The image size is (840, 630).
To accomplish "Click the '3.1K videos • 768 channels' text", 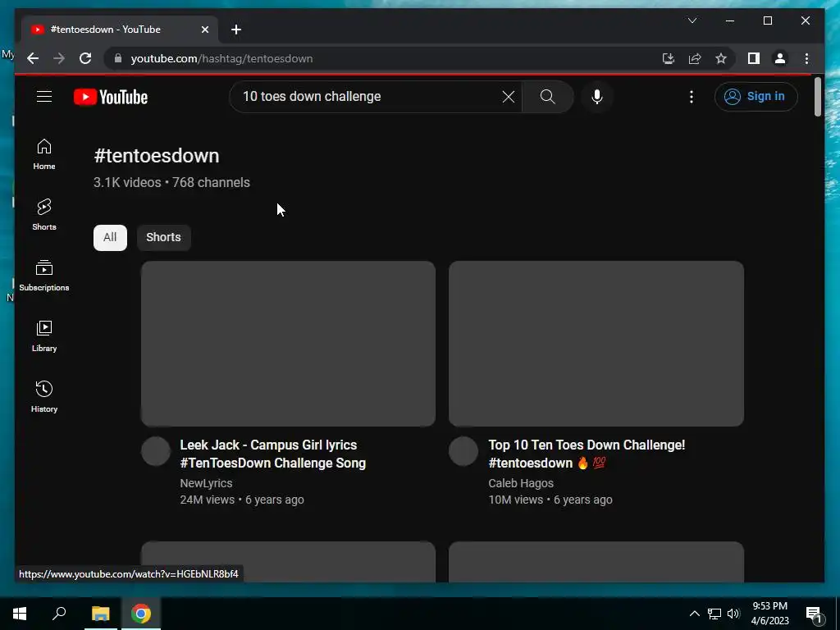I will [171, 182].
